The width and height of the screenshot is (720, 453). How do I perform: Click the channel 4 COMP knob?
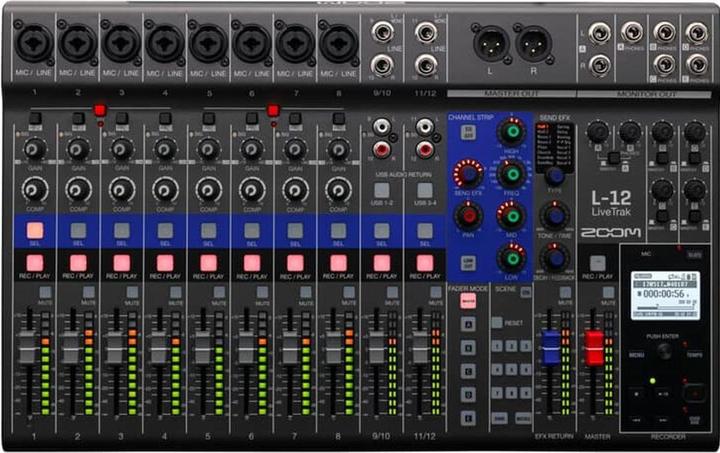[x=165, y=190]
